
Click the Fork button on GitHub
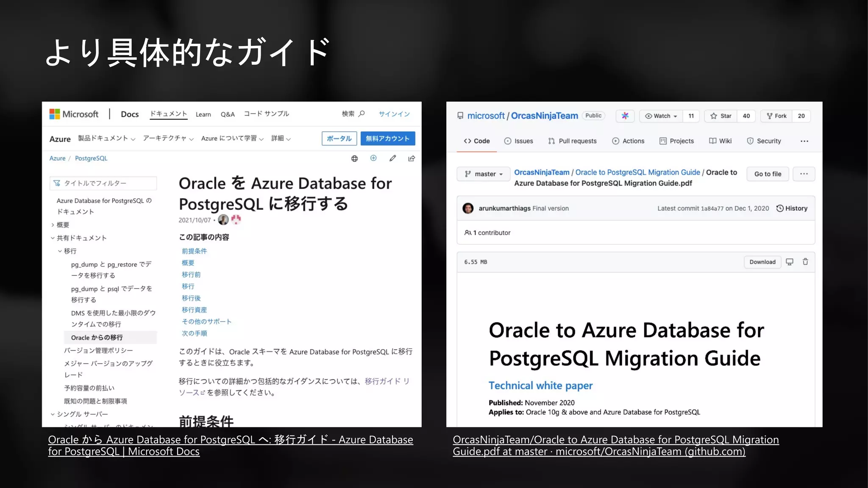pyautogui.click(x=776, y=116)
